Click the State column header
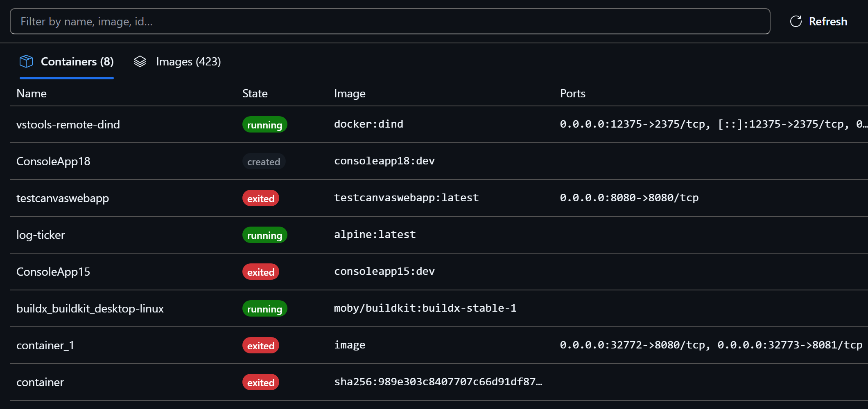This screenshot has width=868, height=409. (x=255, y=93)
